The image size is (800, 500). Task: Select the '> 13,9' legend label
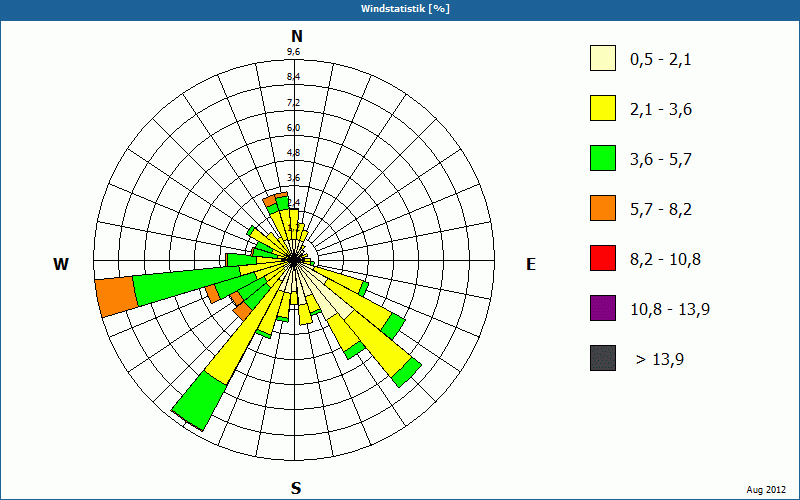click(660, 360)
